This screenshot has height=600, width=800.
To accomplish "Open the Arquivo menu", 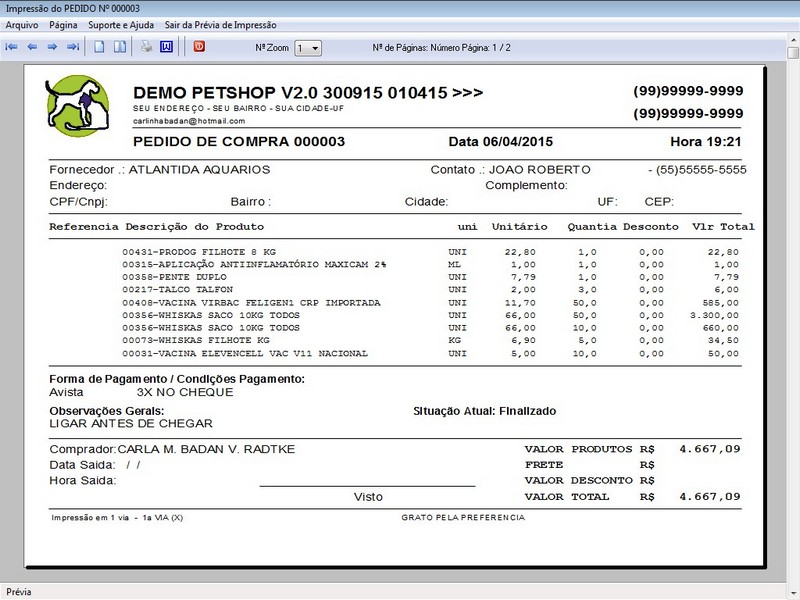I will (x=22, y=24).
